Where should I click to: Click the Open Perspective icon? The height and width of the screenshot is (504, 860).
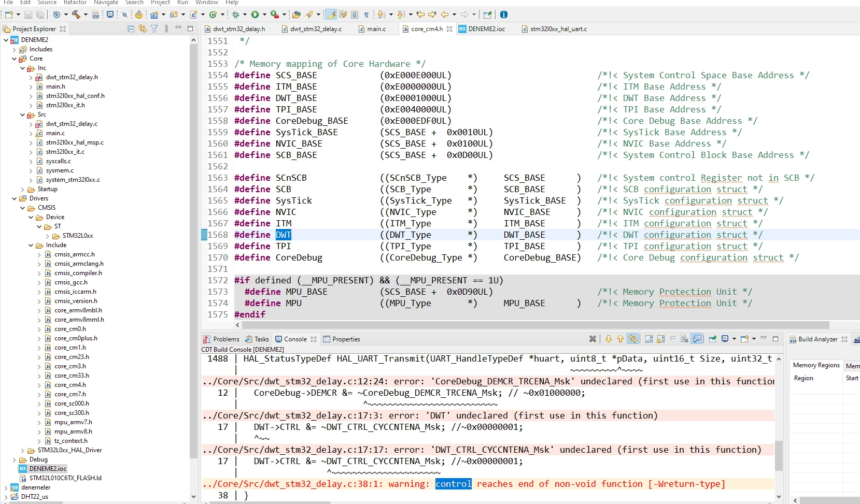click(x=487, y=15)
